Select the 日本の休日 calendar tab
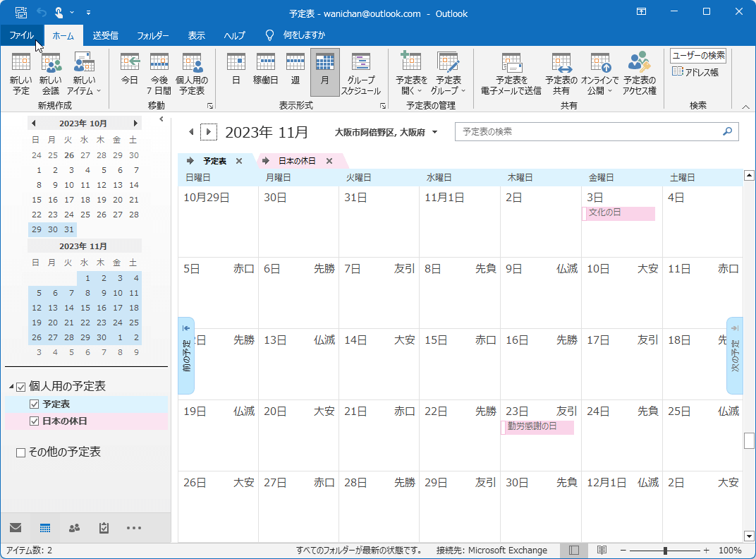756x559 pixels. point(297,161)
